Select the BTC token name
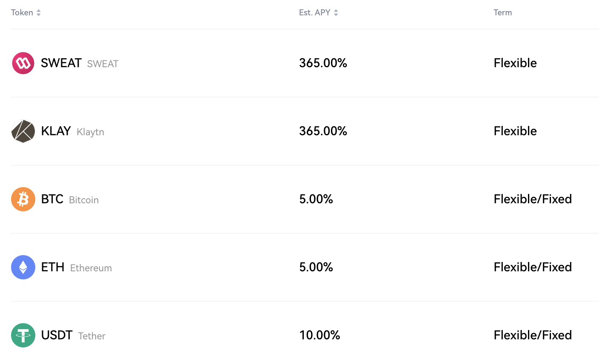Screen dimensions: 599x364 [52, 199]
